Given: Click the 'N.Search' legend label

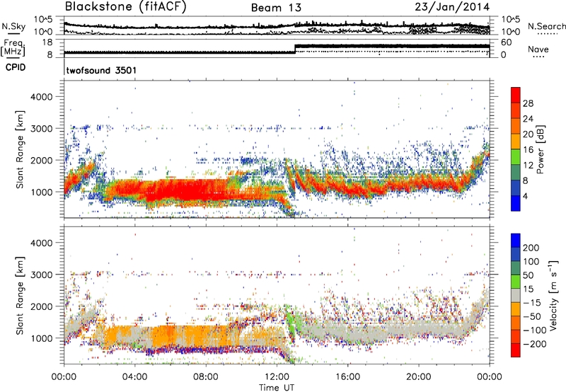Looking at the screenshot, I should pyautogui.click(x=546, y=26).
